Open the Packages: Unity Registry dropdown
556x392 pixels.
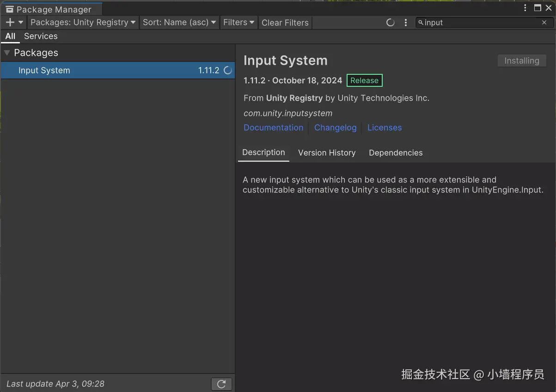[x=83, y=22]
